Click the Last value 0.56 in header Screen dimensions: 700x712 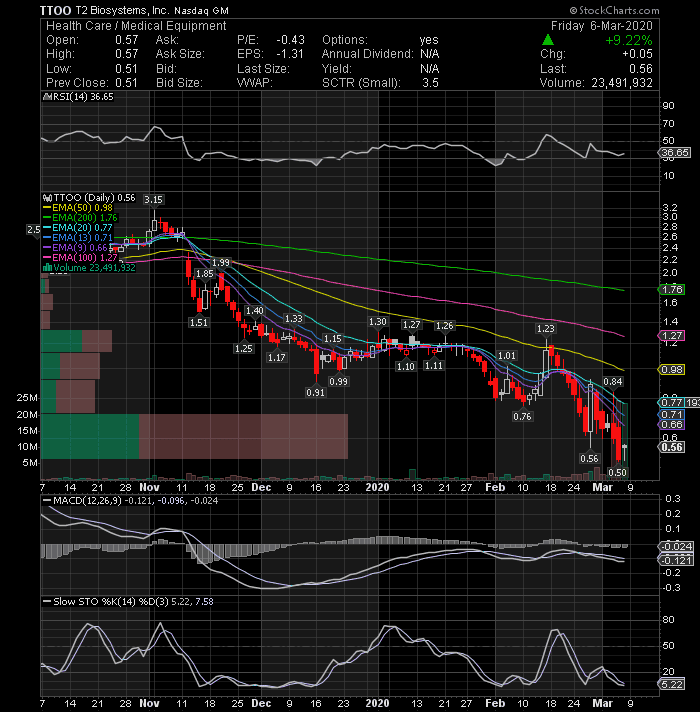[641, 69]
